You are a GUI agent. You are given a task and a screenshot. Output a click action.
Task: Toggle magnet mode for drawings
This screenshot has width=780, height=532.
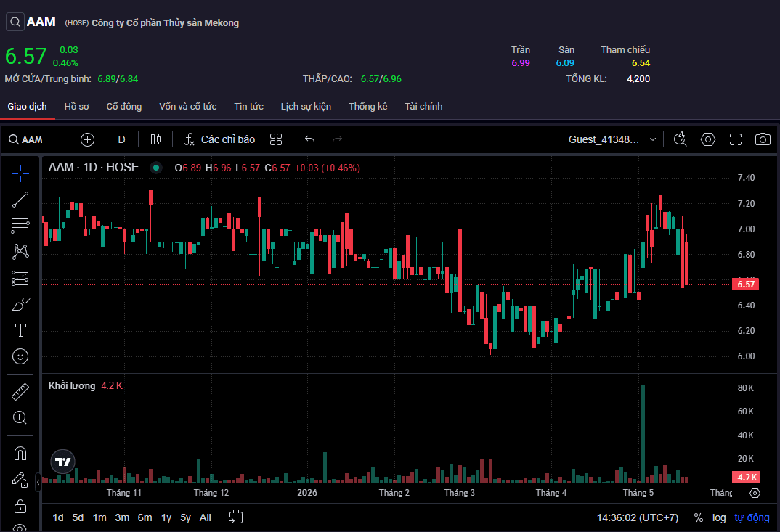[x=20, y=454]
